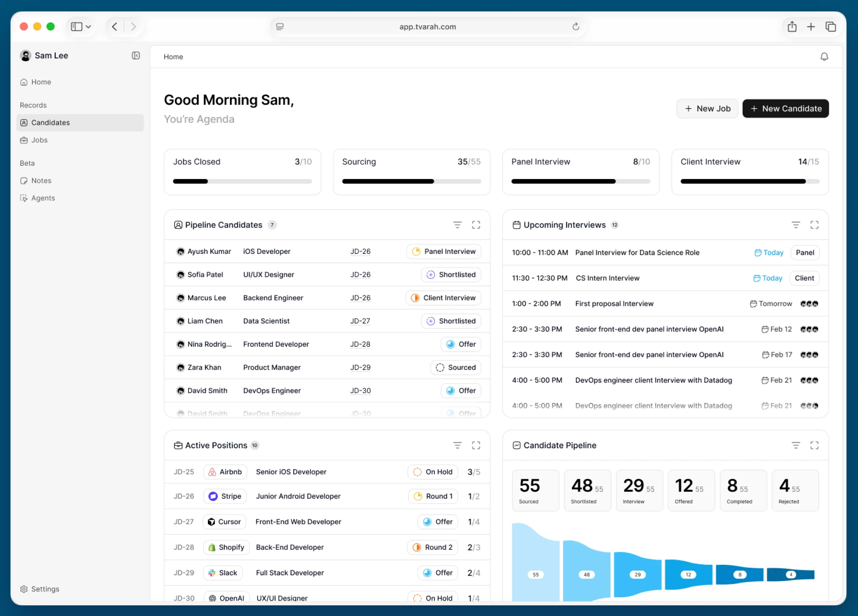Open the Shortlisted 48 pipeline card
The image size is (858, 616).
pyautogui.click(x=587, y=491)
